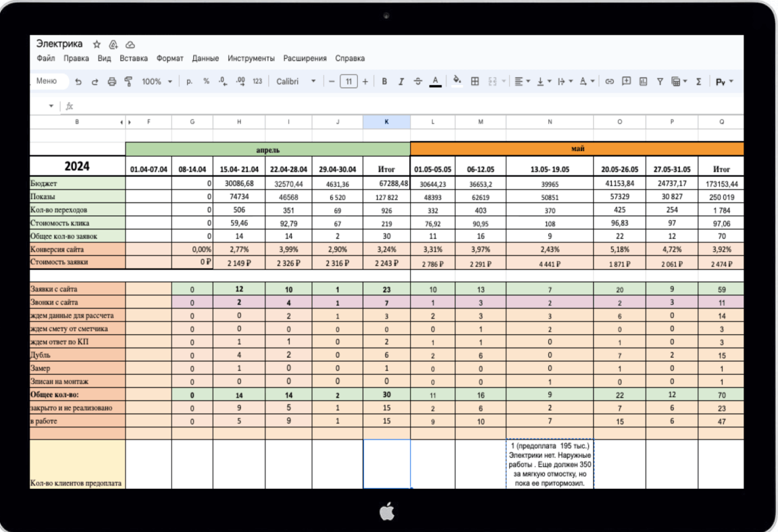Open the Calibri font dropdown

pos(296,82)
